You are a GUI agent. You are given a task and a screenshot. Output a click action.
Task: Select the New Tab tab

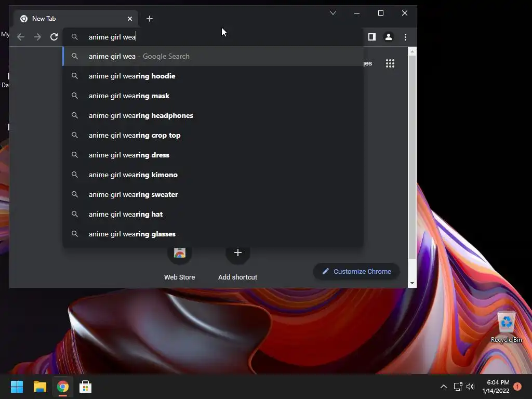76,19
